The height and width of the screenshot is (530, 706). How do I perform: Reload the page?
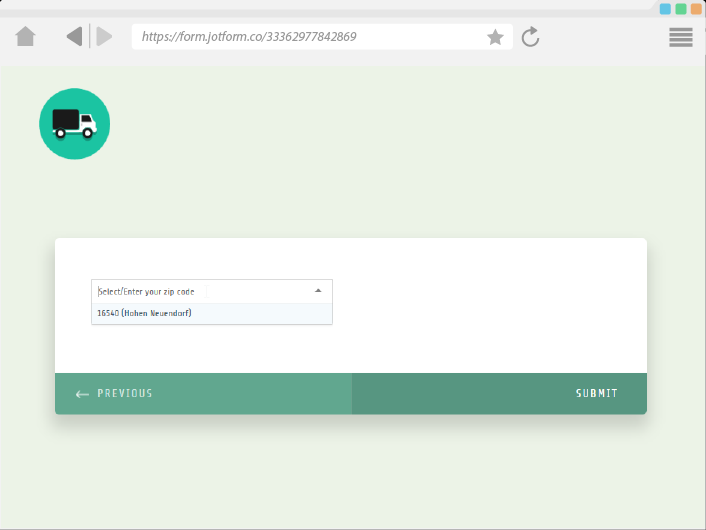531,37
